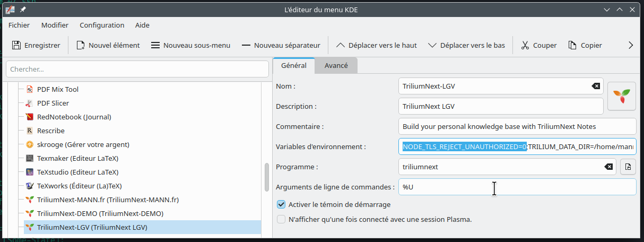
Task: Open the Configuration menu
Action: [102, 25]
